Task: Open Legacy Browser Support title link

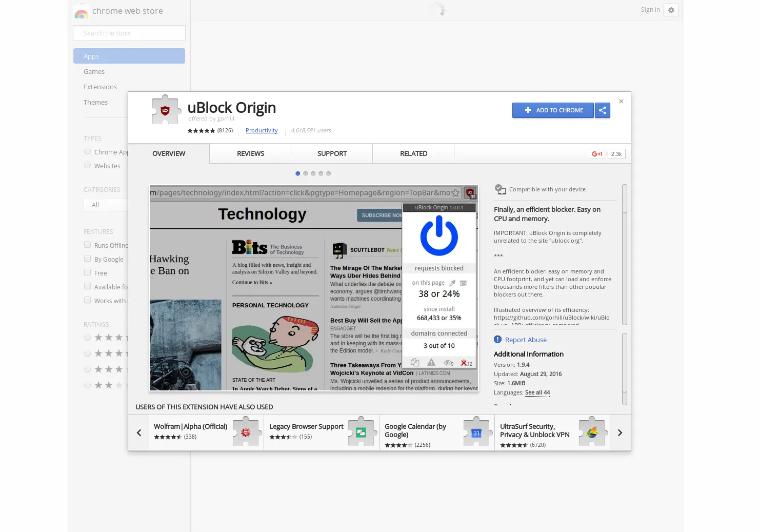Action: [306, 426]
